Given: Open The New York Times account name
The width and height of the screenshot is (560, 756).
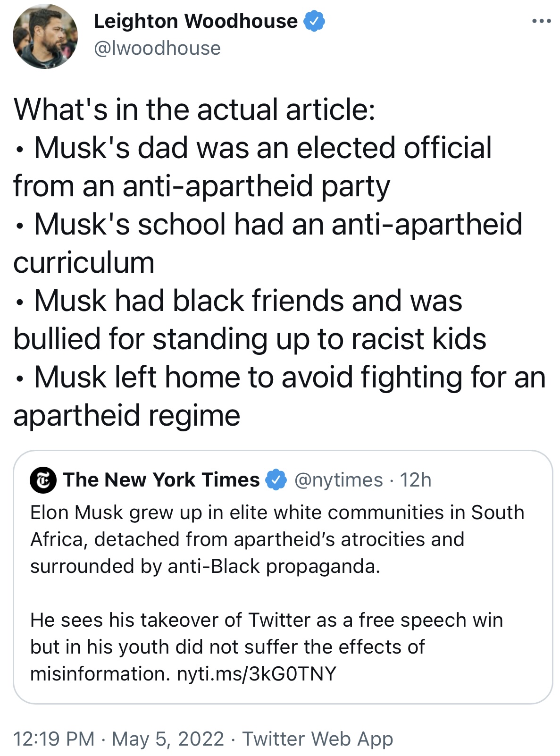Looking at the screenshot, I should (161, 480).
